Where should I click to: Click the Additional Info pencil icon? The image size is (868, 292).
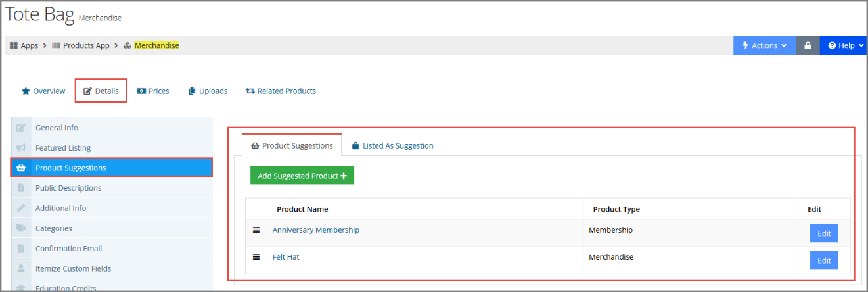(x=21, y=208)
